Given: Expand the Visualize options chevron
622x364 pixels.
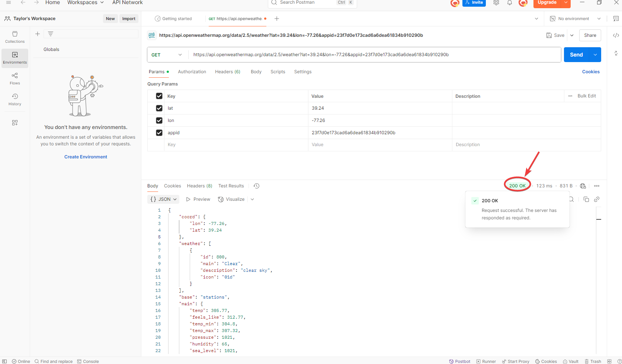Looking at the screenshot, I should [252, 199].
